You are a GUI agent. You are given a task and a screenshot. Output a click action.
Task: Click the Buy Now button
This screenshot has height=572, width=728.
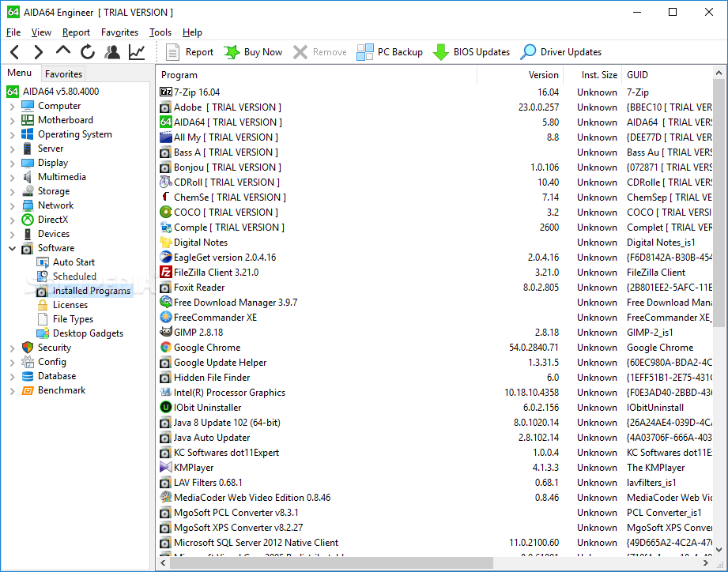253,52
